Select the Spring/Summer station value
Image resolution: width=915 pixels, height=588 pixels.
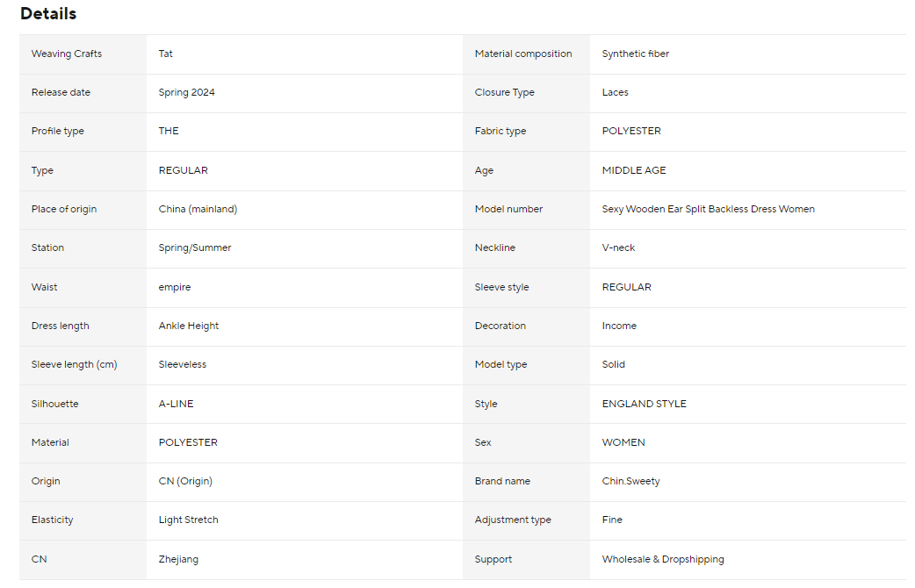195,248
